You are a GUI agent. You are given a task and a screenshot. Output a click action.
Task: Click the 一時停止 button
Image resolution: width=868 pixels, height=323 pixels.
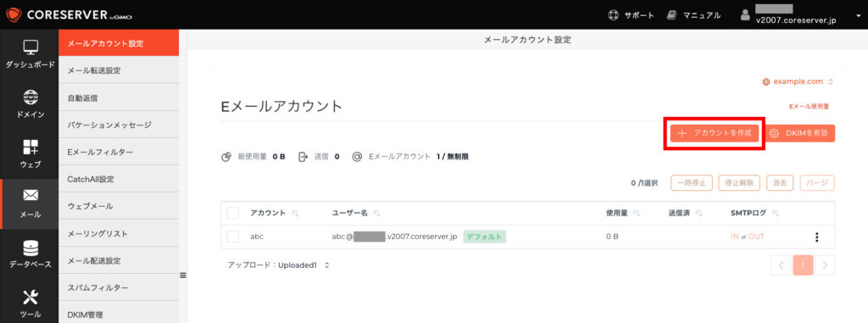[692, 183]
